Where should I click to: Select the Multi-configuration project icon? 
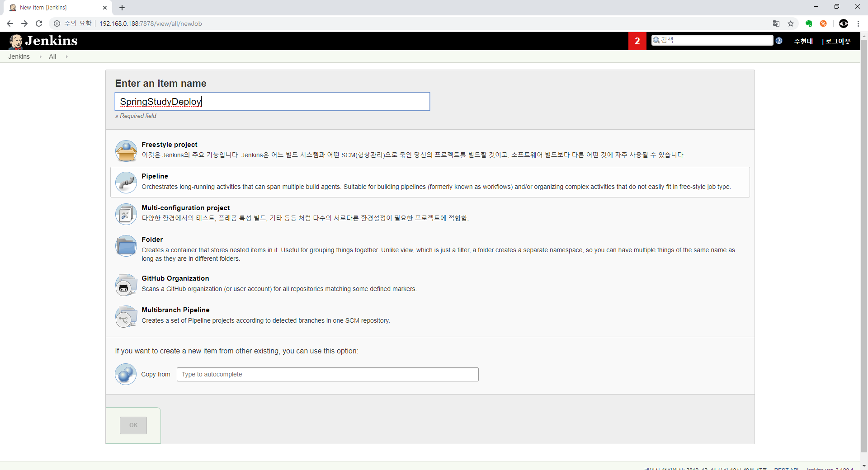pyautogui.click(x=126, y=214)
